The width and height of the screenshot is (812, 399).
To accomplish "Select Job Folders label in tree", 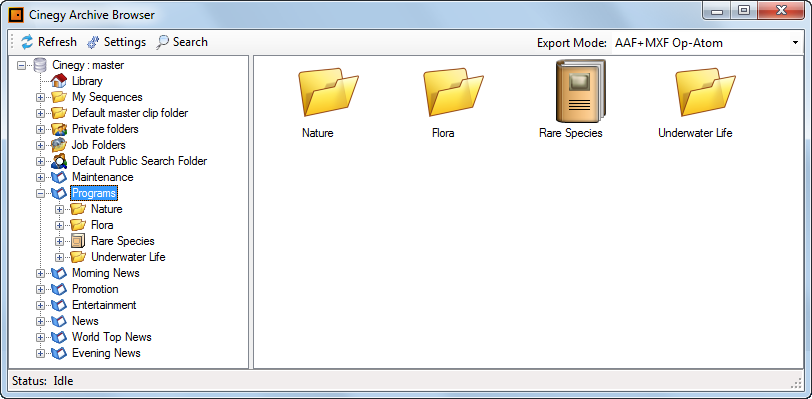I will (98, 145).
